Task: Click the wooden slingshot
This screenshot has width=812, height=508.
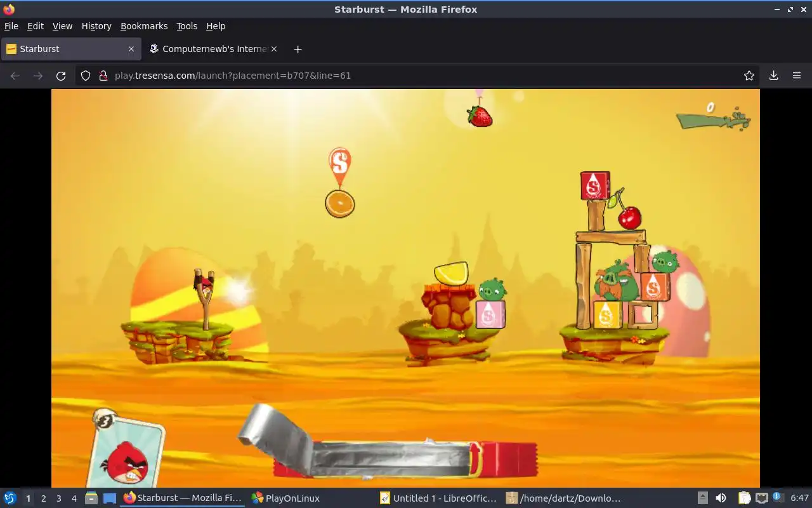Action: tap(205, 300)
